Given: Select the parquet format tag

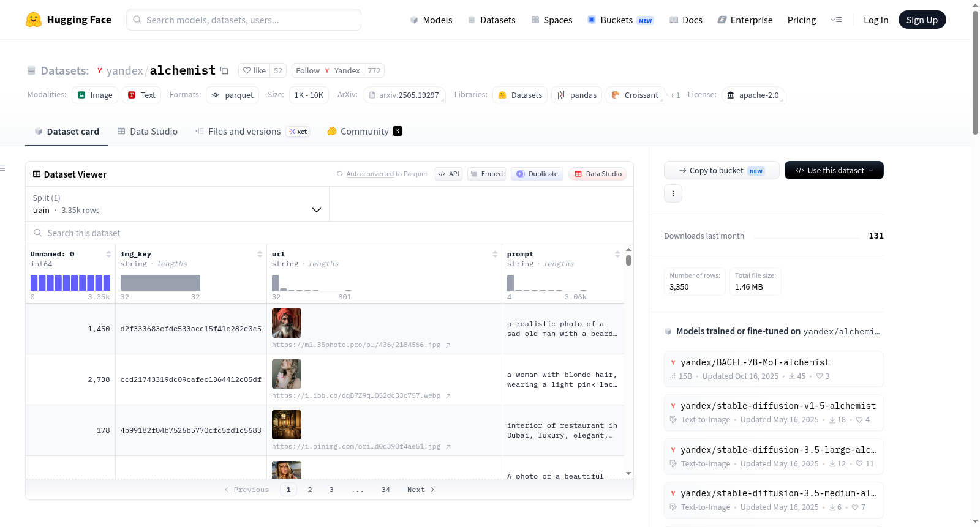Looking at the screenshot, I should (233, 95).
